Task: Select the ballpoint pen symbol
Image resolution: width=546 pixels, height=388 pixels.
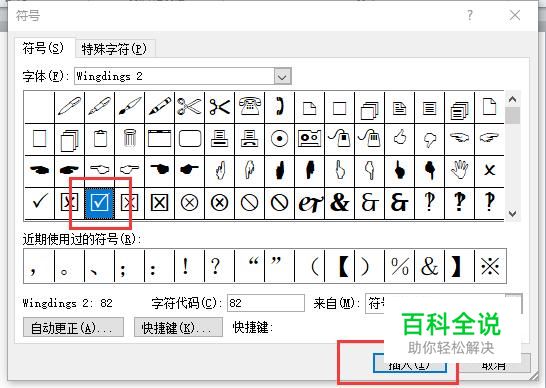Action: pyautogui.click(x=69, y=107)
